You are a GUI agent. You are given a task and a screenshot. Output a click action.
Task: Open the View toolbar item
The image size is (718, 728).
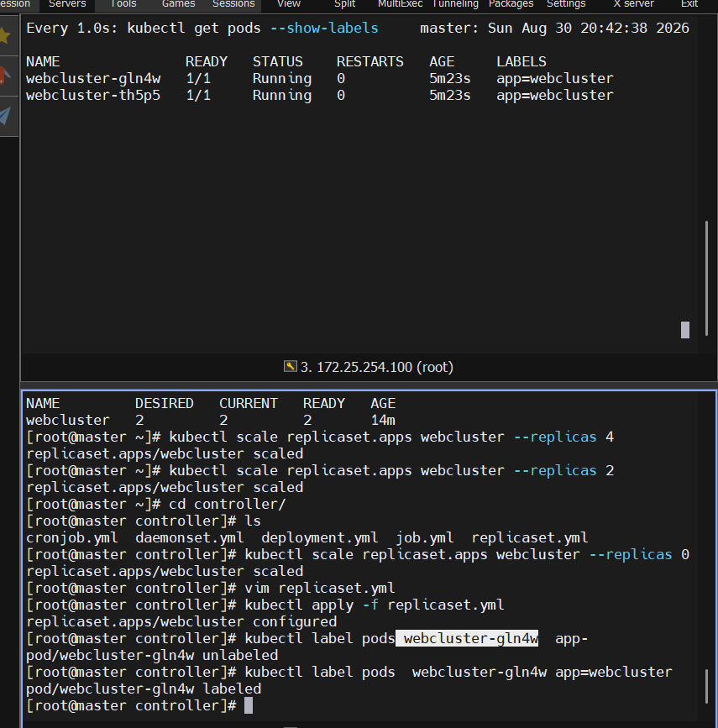[x=289, y=3]
